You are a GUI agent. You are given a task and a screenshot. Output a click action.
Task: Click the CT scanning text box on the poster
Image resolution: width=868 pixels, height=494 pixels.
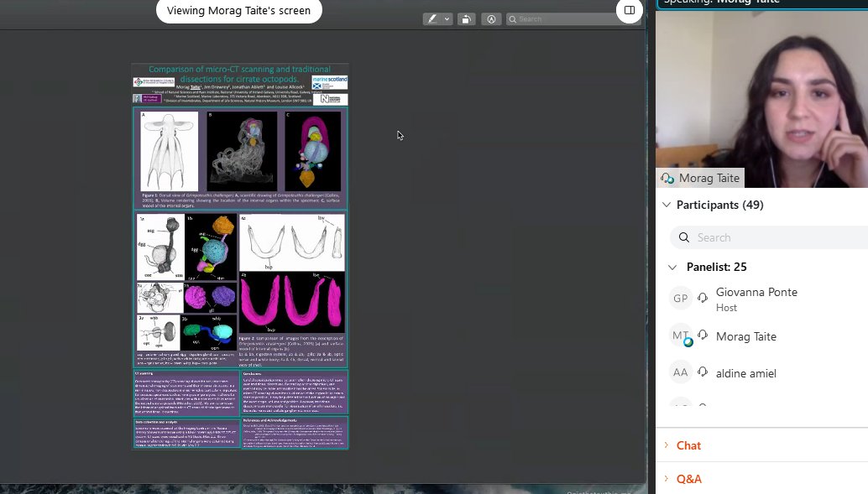pyautogui.click(x=186, y=393)
